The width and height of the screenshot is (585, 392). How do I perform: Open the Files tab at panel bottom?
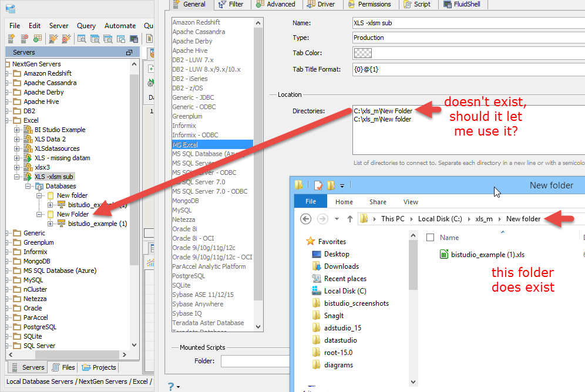pos(63,367)
